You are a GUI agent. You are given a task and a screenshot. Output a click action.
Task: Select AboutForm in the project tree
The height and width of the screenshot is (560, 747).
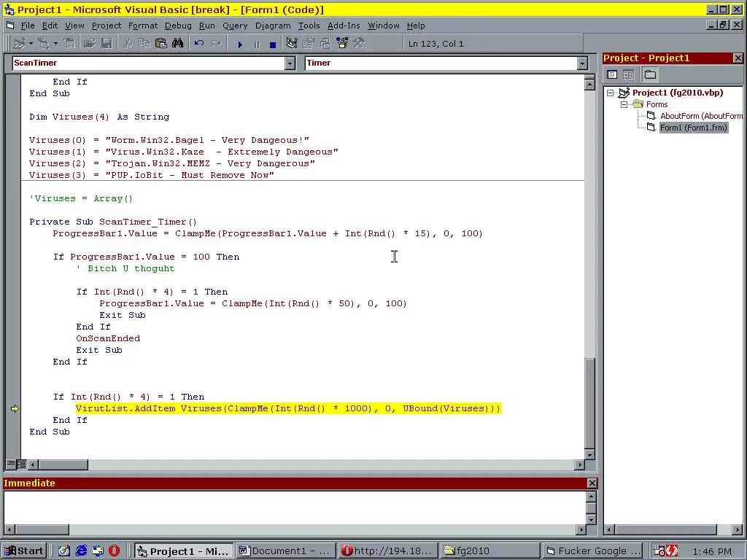[700, 116]
